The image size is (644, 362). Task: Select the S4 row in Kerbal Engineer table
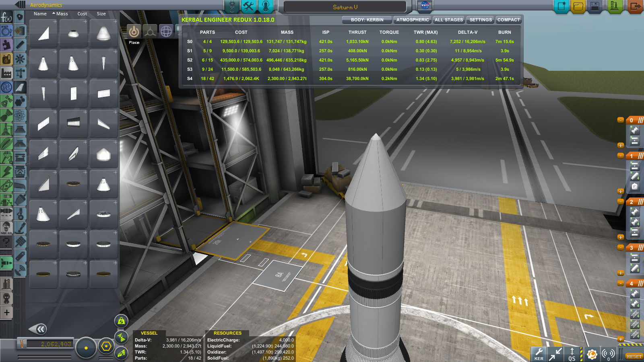(x=351, y=78)
